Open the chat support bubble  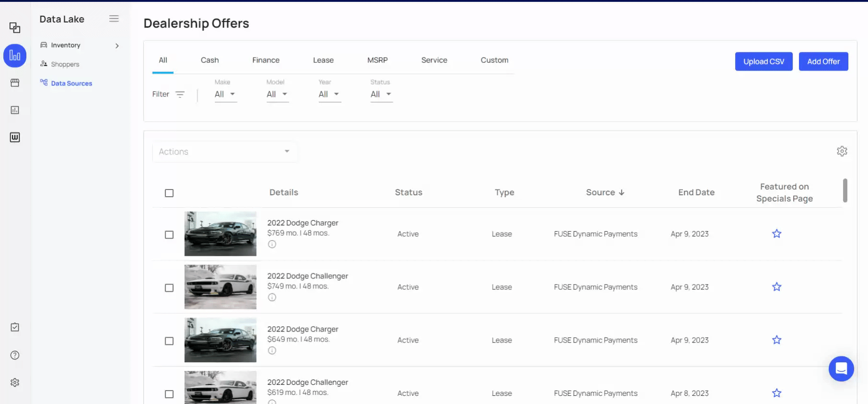point(841,368)
